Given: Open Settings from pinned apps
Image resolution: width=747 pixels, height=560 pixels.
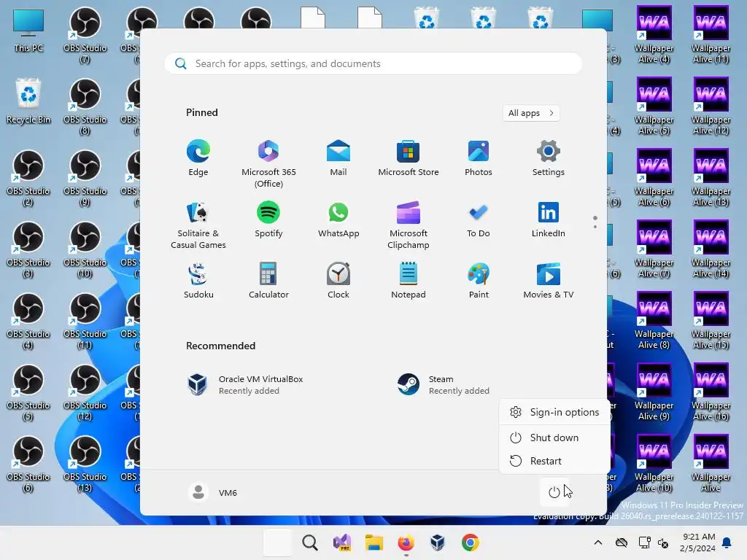Looking at the screenshot, I should point(549,158).
